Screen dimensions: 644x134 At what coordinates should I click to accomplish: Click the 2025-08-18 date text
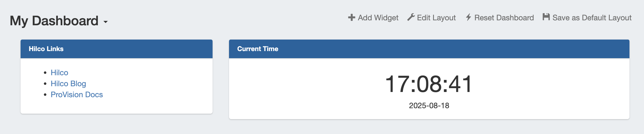click(429, 105)
